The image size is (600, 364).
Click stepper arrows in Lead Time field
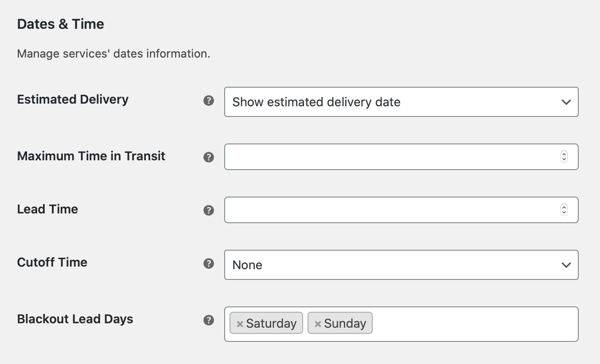click(x=564, y=210)
